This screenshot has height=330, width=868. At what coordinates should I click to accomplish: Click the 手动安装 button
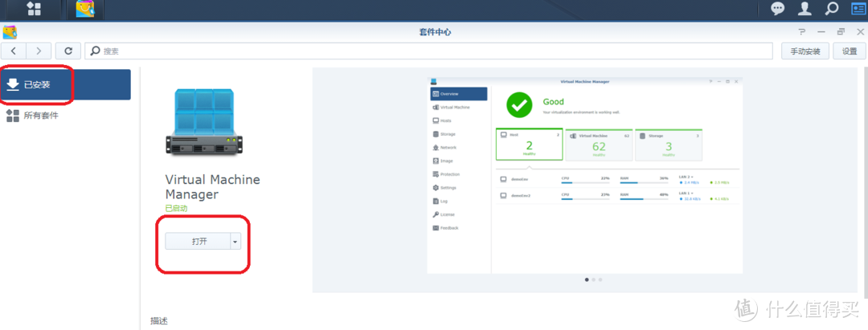click(x=805, y=51)
